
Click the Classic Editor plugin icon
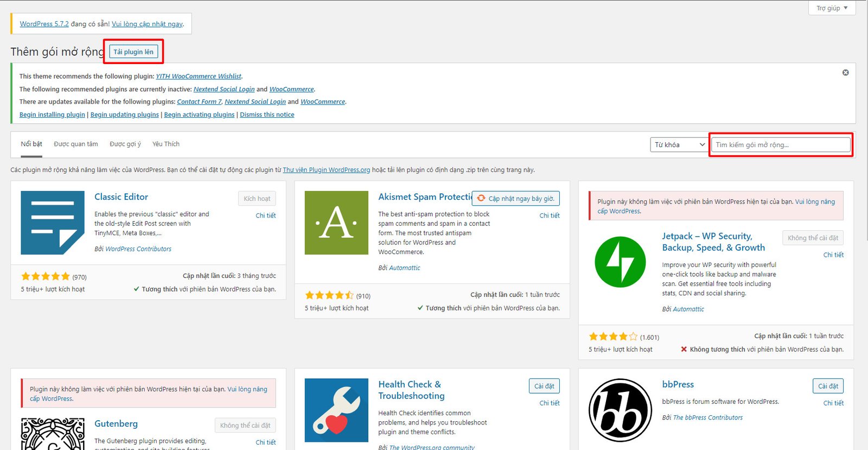pos(53,223)
